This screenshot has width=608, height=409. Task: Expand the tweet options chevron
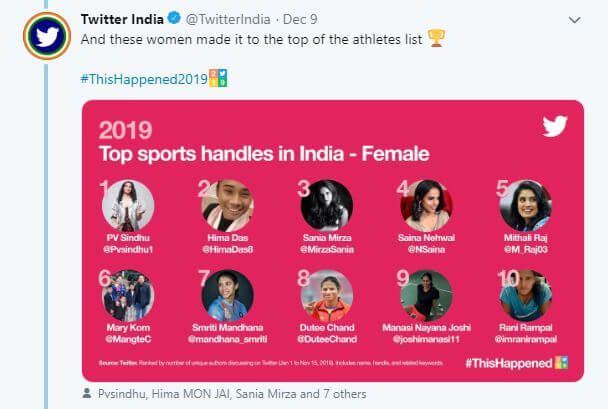[x=574, y=20]
